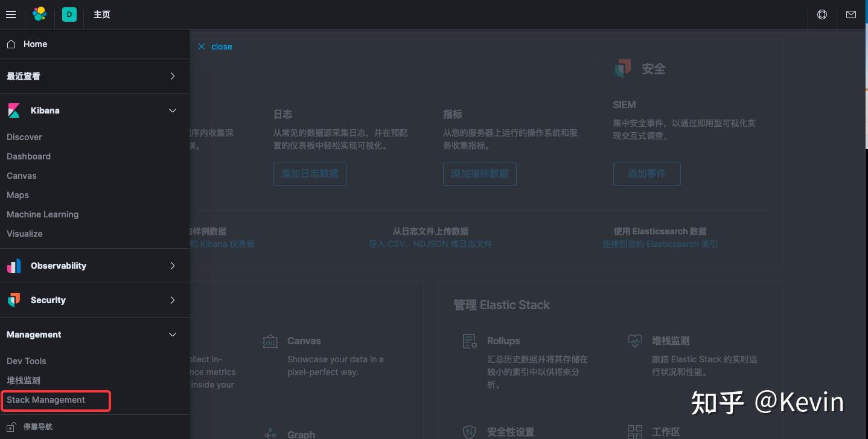The image size is (868, 439).
Task: Click the 堆栈监测 heartbeat icon
Action: click(635, 341)
